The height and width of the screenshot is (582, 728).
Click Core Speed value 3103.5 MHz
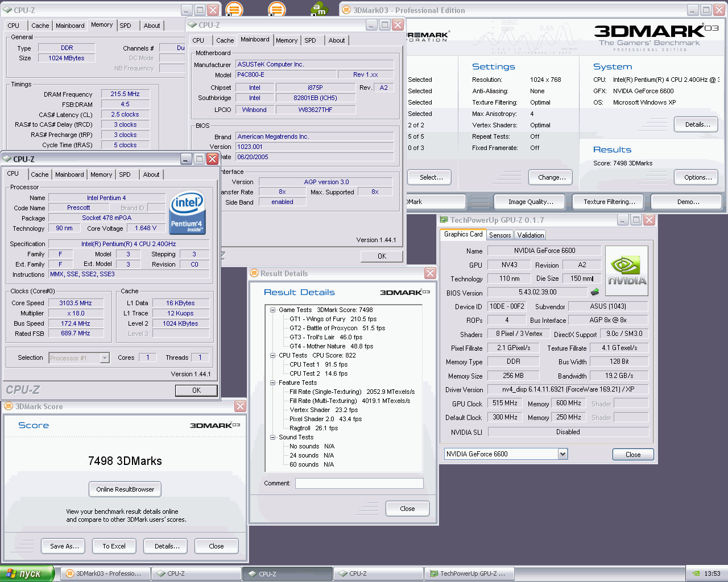(x=76, y=303)
